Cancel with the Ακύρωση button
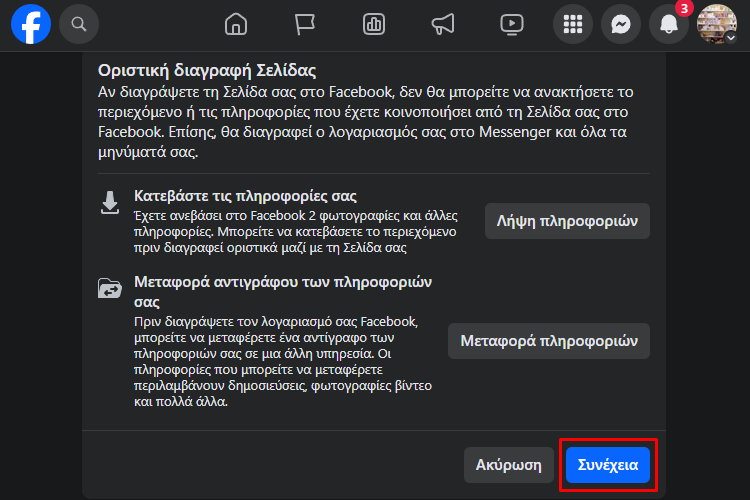 (508, 465)
